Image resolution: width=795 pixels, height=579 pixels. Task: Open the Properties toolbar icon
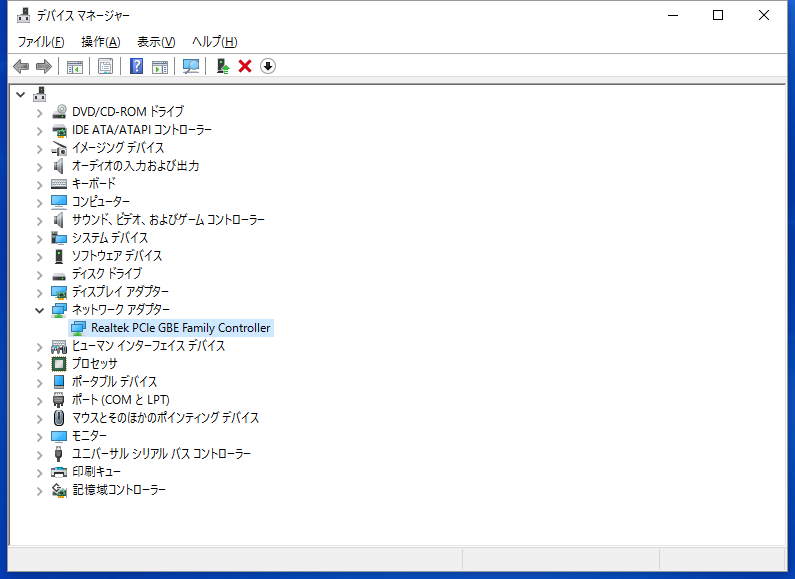click(105, 66)
